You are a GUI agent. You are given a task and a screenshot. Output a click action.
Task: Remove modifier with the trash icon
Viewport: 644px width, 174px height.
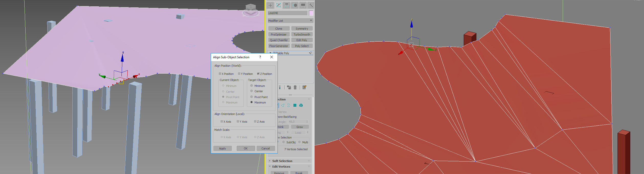pos(295,87)
